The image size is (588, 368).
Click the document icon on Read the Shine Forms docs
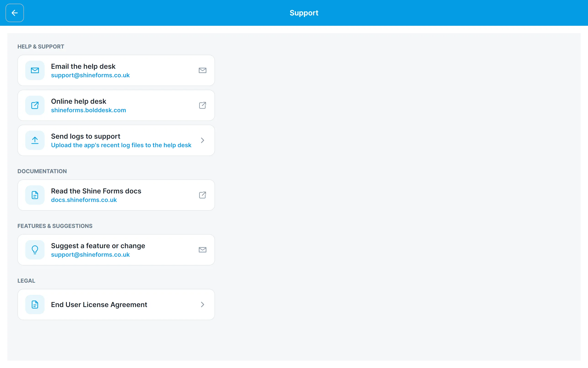[x=35, y=195]
